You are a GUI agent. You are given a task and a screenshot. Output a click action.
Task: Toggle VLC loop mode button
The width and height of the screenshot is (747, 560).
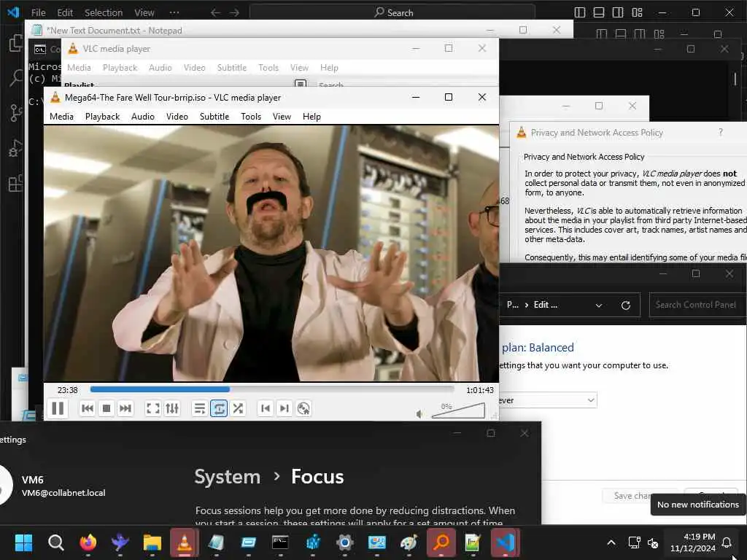219,408
